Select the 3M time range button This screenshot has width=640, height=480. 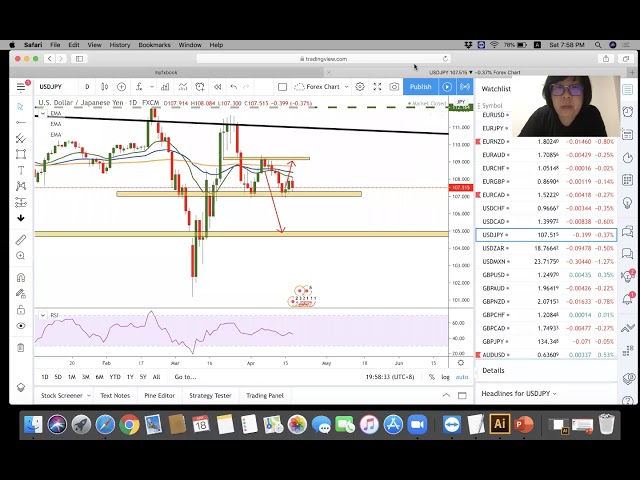pos(86,377)
